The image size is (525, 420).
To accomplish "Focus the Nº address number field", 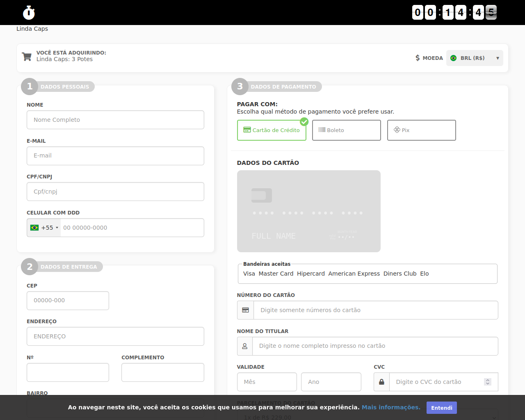I will click(68, 372).
